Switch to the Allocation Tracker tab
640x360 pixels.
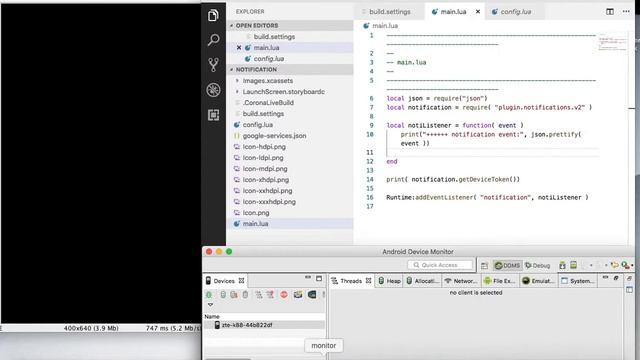[423, 281]
